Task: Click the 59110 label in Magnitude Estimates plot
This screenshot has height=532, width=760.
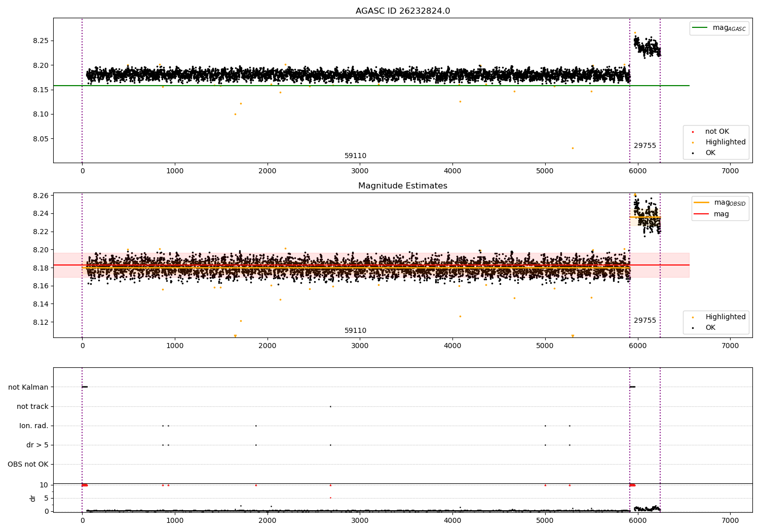Action: [355, 331]
